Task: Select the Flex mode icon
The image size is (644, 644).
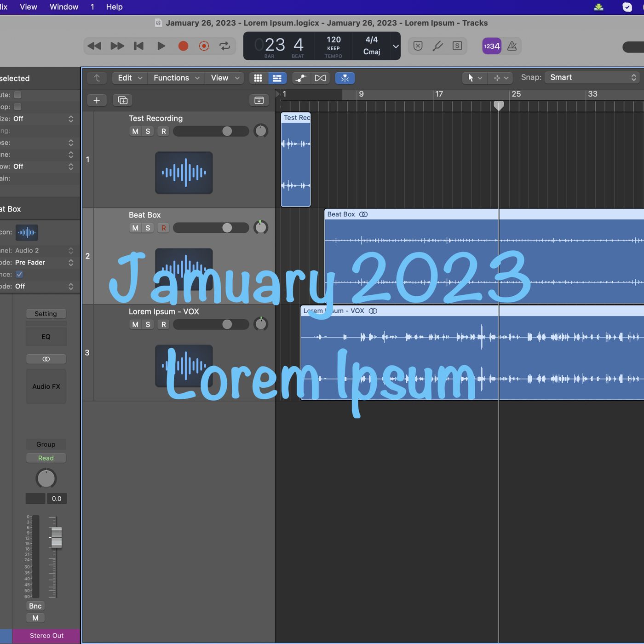Action: point(345,78)
